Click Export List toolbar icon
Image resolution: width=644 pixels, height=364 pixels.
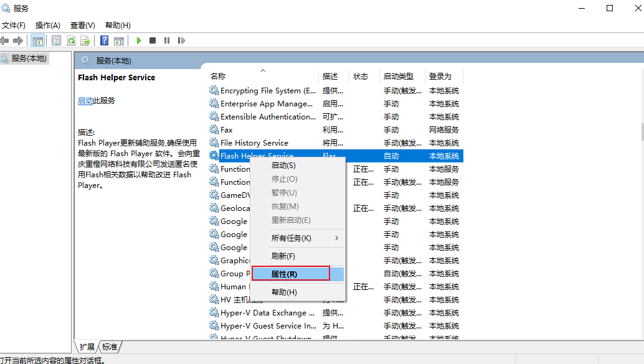coord(85,40)
